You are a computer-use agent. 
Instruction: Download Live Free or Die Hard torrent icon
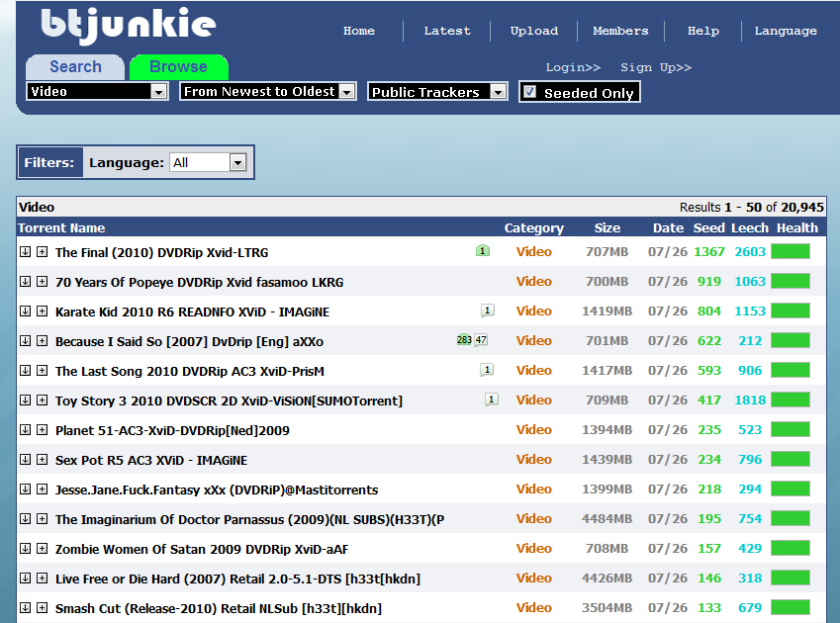25,578
